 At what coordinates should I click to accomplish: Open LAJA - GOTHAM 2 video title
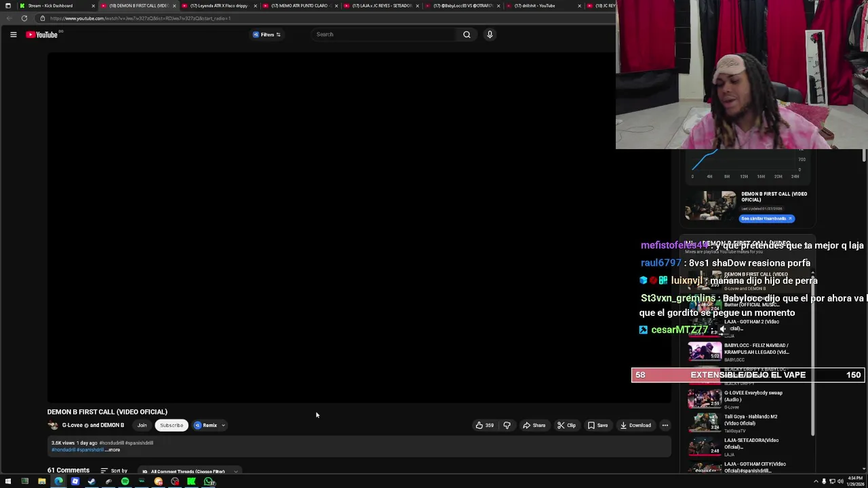[x=751, y=325]
